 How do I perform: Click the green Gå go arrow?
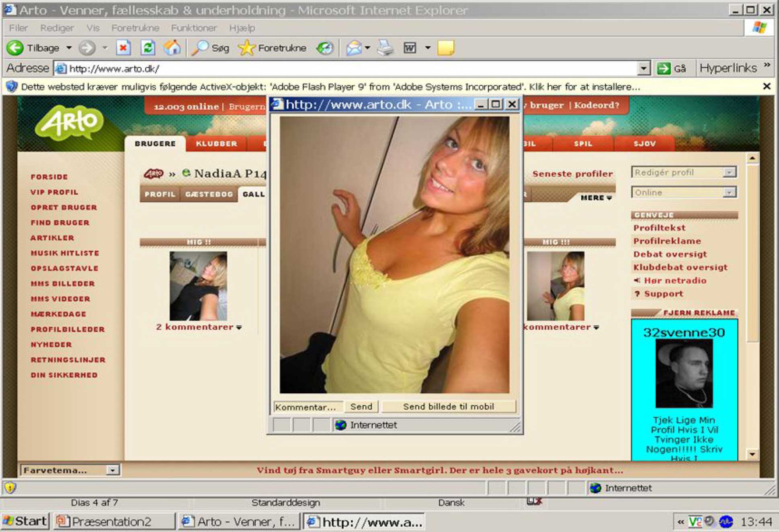[664, 68]
